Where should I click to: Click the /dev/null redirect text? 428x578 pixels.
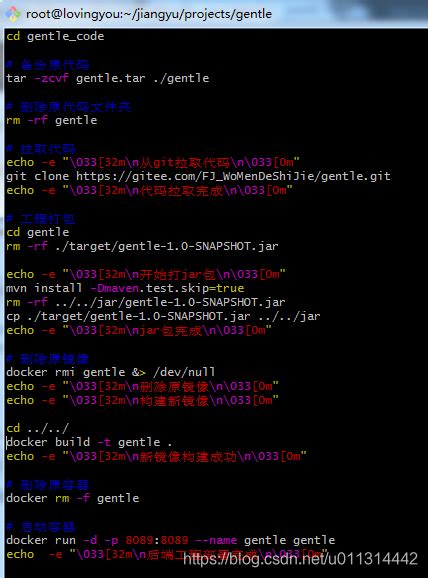(184, 372)
